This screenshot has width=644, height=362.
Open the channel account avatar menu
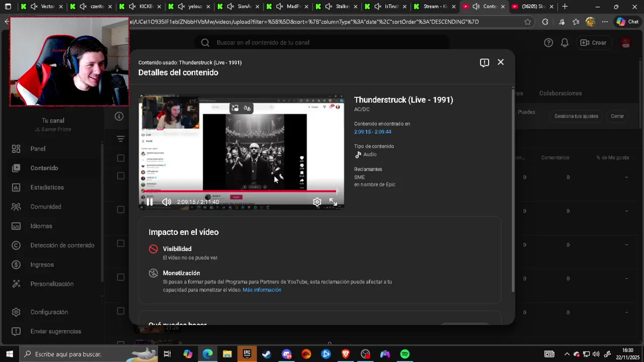click(x=626, y=43)
